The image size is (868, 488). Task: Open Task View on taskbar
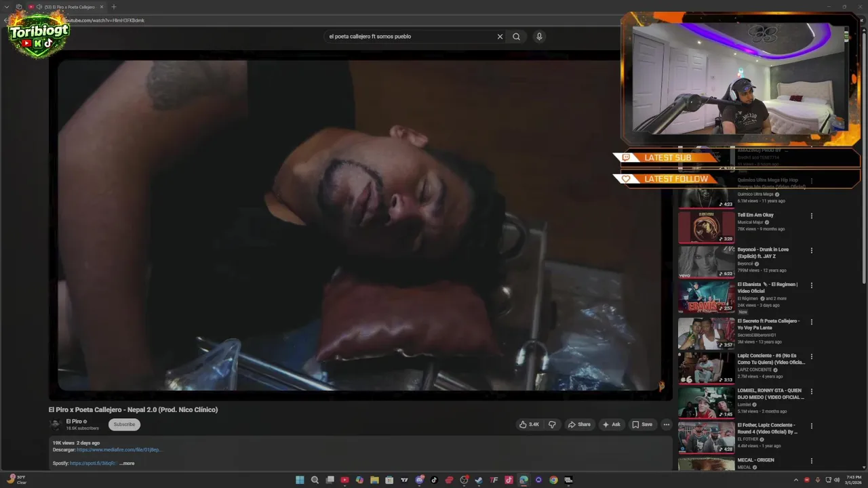(330, 480)
